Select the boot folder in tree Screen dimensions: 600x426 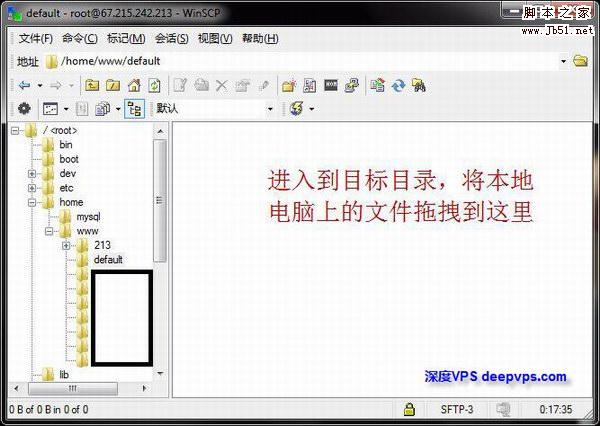pos(69,159)
